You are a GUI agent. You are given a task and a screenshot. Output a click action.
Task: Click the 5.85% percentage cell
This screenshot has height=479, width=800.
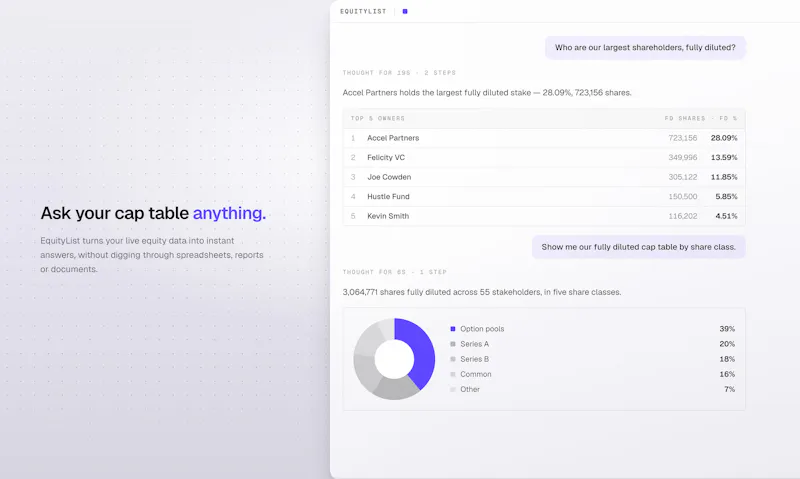(726, 196)
